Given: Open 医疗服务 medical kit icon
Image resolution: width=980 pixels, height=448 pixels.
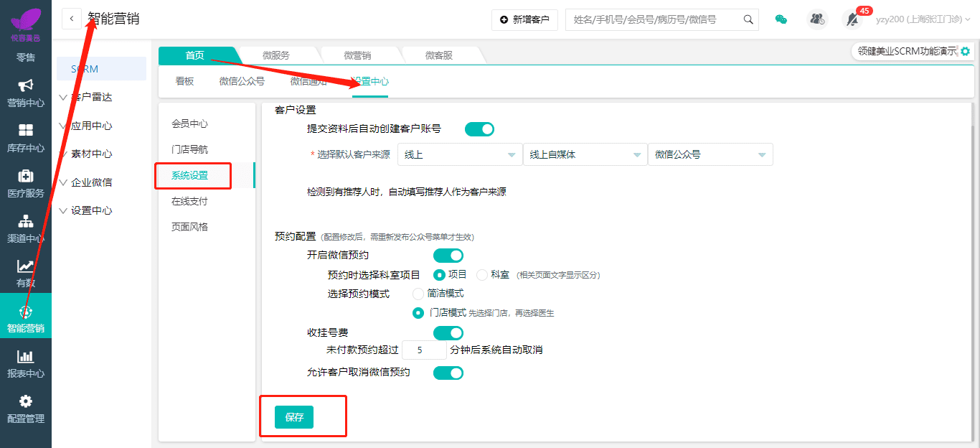Looking at the screenshot, I should 26,176.
